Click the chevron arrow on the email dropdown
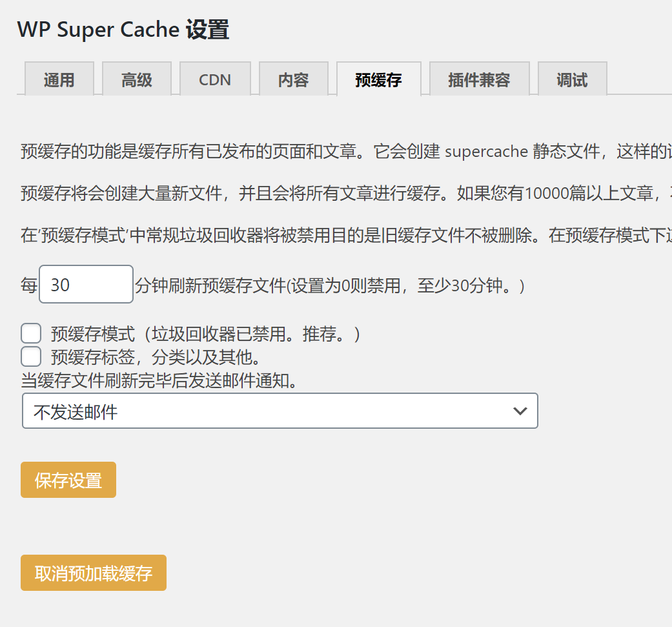The image size is (672, 627). coord(520,411)
